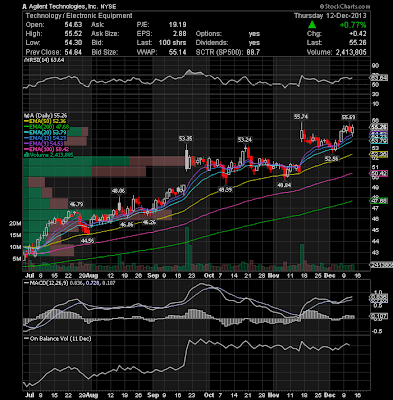
Task: Click the RSI 90 axis level
Action: pos(375,66)
